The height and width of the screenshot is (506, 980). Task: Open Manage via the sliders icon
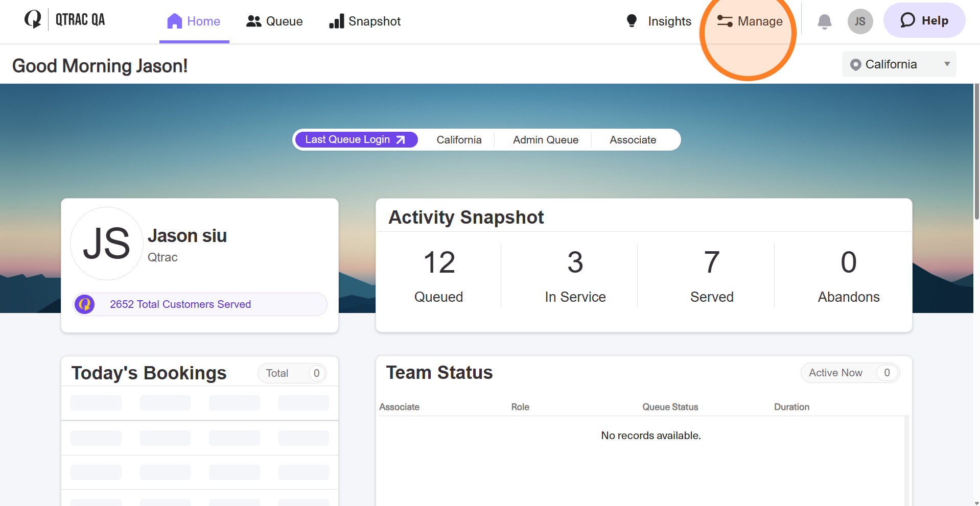point(724,21)
